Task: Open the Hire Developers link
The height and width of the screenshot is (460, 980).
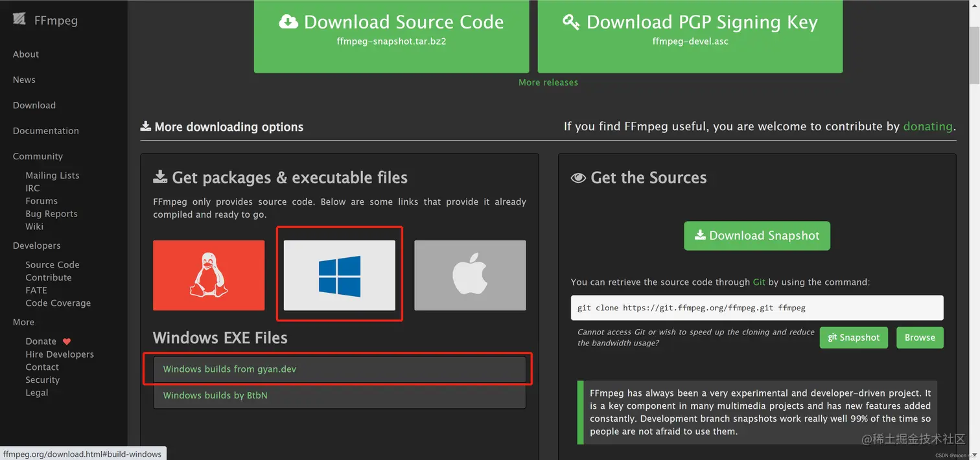Action: click(x=60, y=354)
